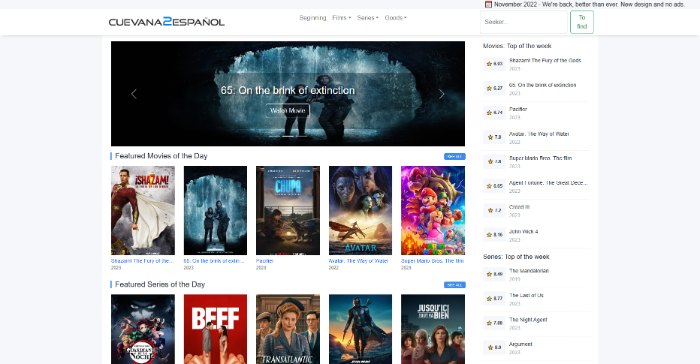
Task: Click star rating beside Avatar: The Way of Water
Action: click(x=494, y=137)
